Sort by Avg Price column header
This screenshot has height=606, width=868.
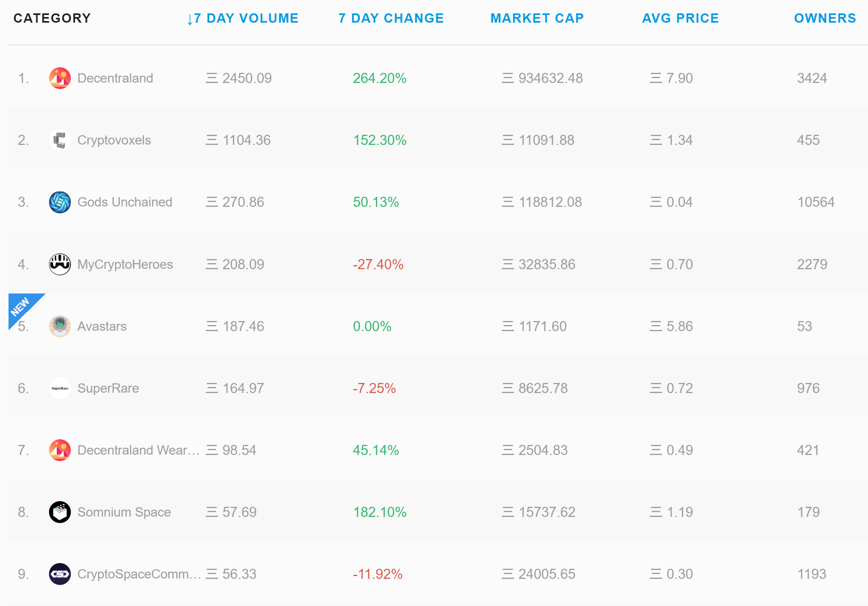click(680, 18)
